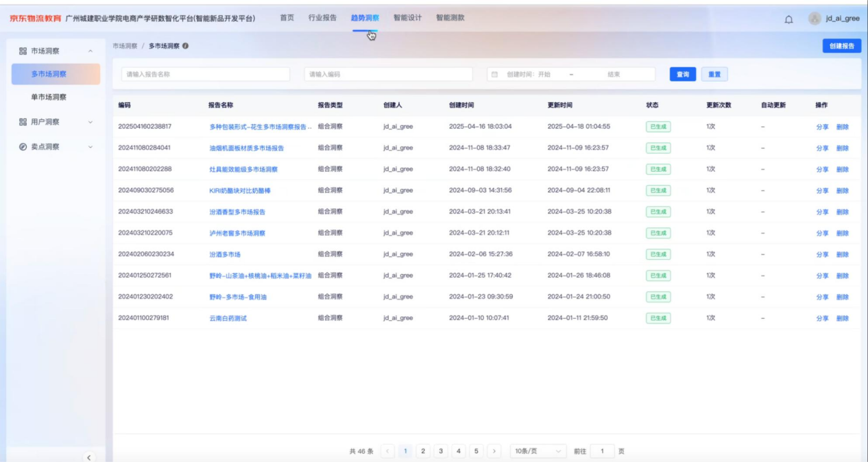Open the 首页 top tab
868x462 pixels.
point(287,18)
